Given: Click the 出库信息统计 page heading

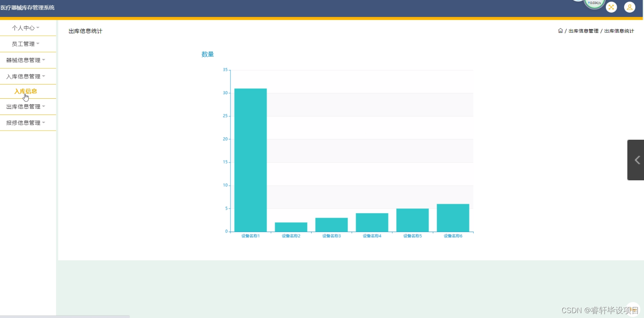Looking at the screenshot, I should [85, 31].
